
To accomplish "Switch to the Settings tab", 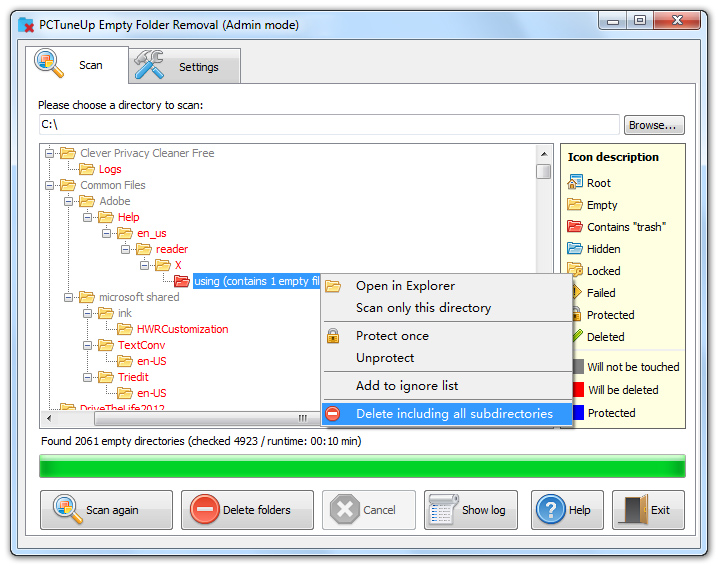I will click(x=185, y=66).
